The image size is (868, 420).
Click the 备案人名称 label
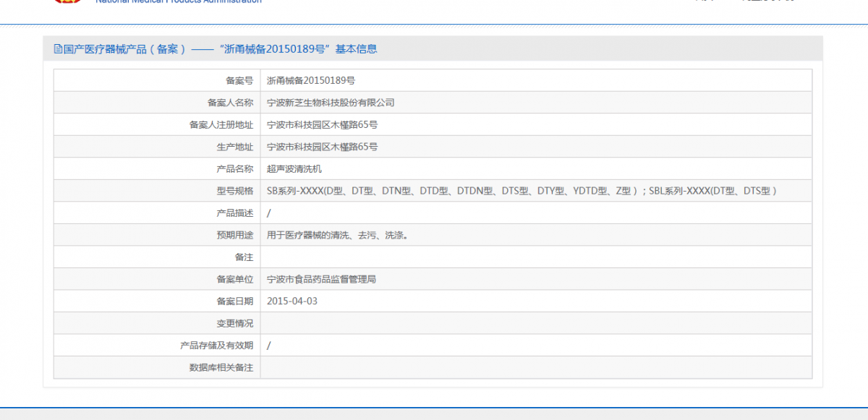pos(230,103)
